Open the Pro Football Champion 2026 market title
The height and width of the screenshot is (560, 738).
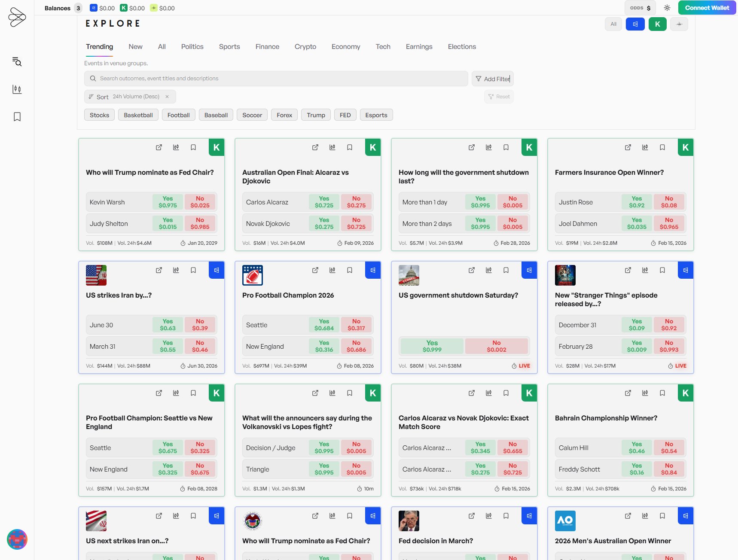point(288,295)
